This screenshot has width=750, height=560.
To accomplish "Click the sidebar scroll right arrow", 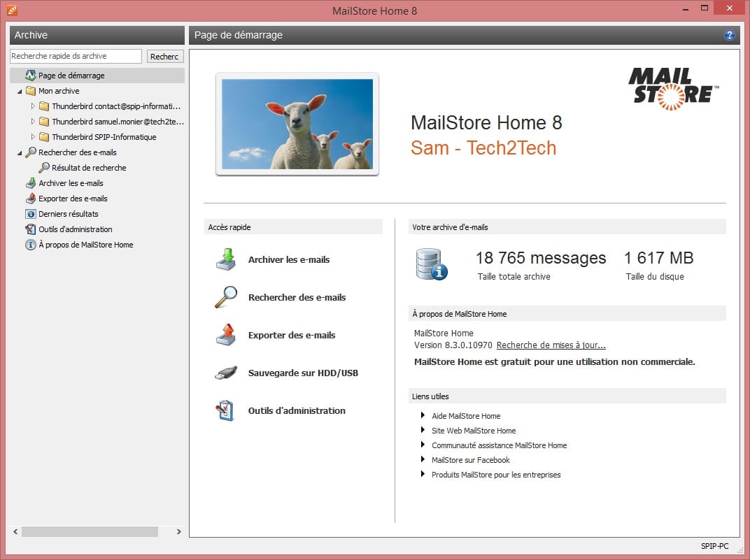I will (179, 531).
